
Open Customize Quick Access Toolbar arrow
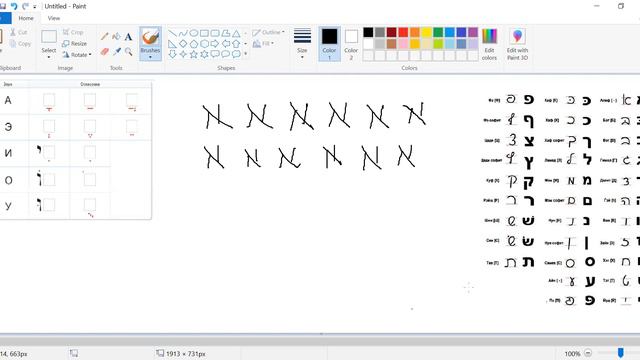[x=35, y=7]
